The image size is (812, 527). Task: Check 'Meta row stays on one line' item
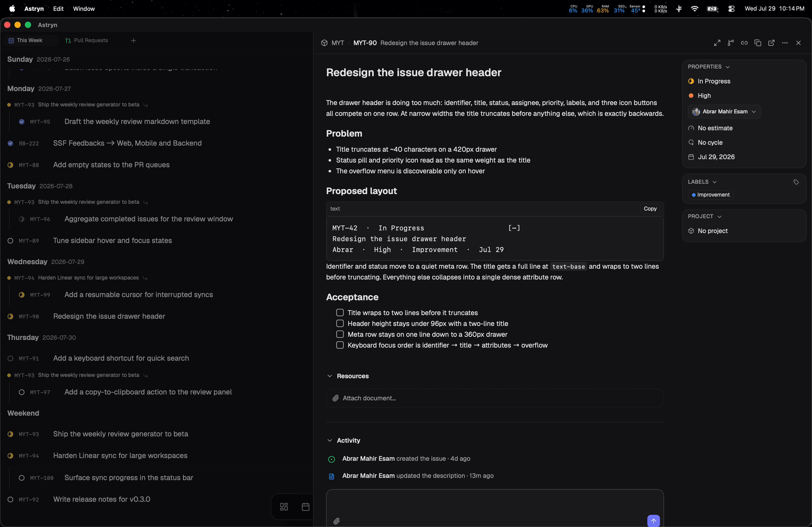[340, 334]
